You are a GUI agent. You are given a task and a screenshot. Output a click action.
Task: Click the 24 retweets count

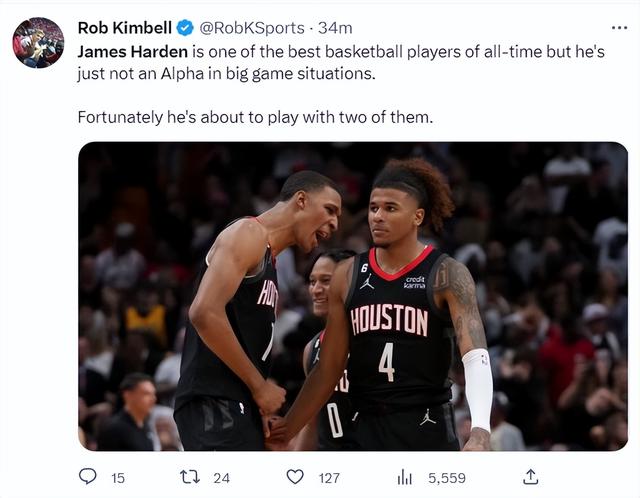pos(222,478)
